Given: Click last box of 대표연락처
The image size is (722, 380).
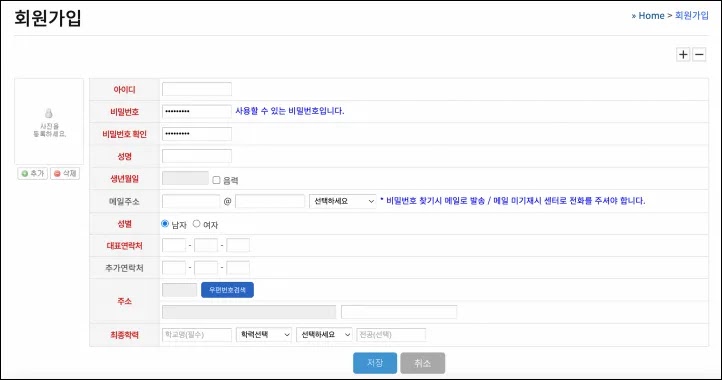Looking at the screenshot, I should click(x=238, y=246).
